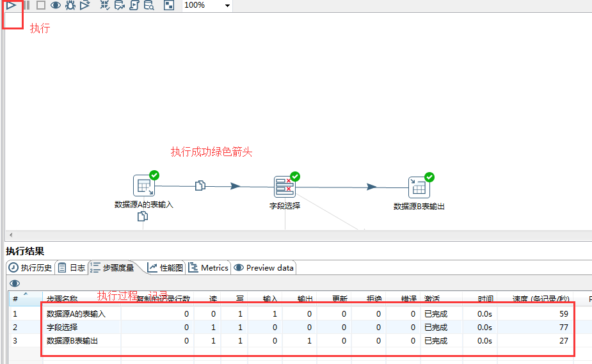Run the transformation with the play icon

pyautogui.click(x=12, y=5)
